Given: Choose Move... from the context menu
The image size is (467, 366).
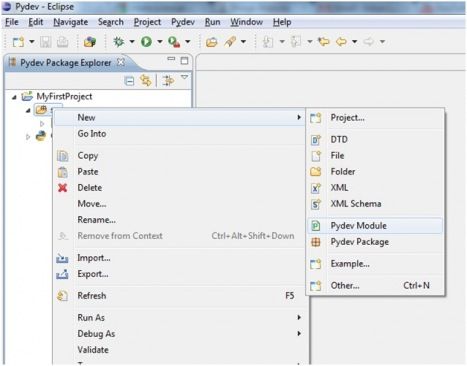Looking at the screenshot, I should (x=179, y=204).
